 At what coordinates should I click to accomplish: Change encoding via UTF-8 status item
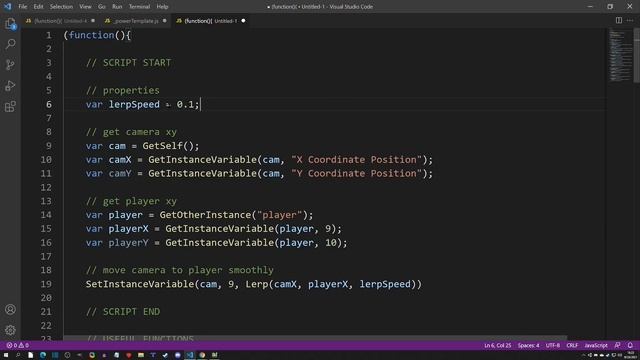553,345
